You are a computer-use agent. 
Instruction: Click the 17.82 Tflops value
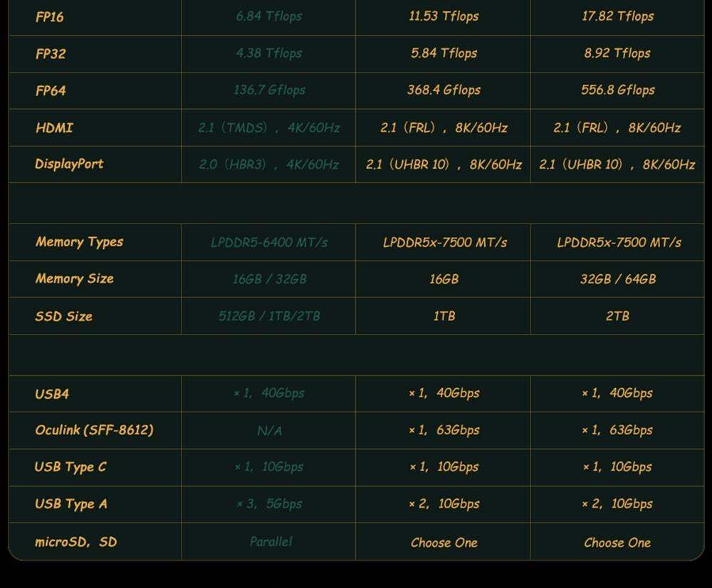pyautogui.click(x=617, y=16)
